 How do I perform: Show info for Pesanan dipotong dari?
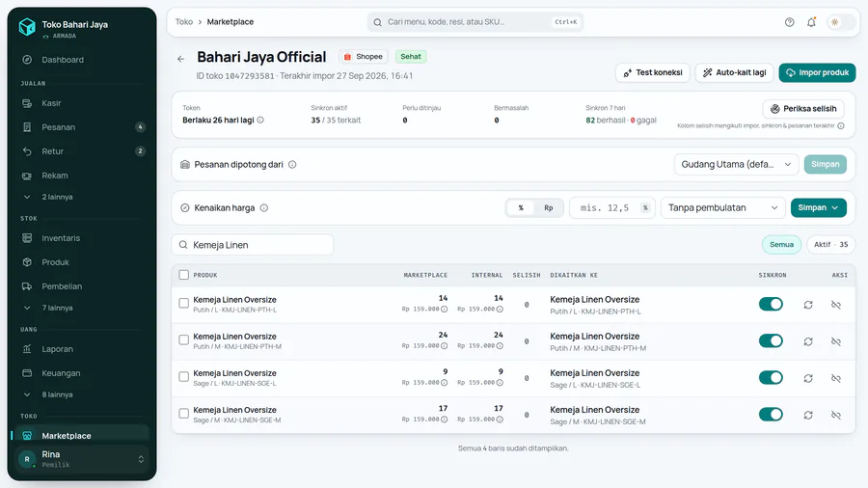[292, 164]
